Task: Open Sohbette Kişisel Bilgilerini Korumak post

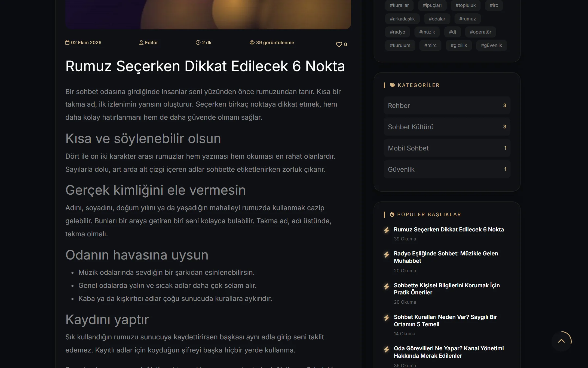Action: click(x=447, y=289)
